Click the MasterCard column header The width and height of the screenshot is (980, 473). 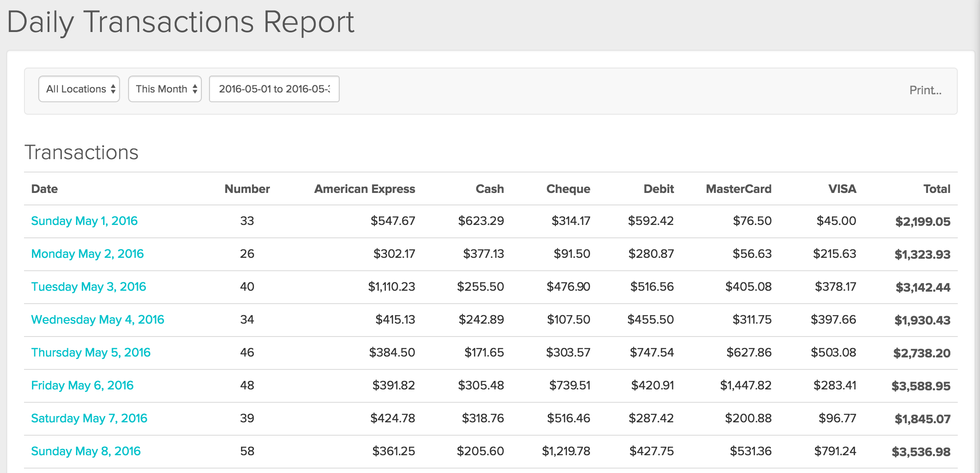point(739,189)
